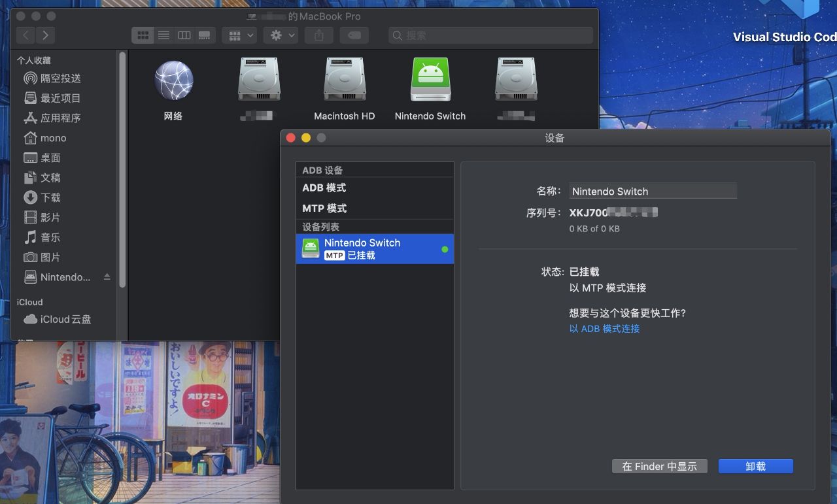Select the Network (网络) globe icon
This screenshot has height=504, width=837.
click(x=173, y=81)
